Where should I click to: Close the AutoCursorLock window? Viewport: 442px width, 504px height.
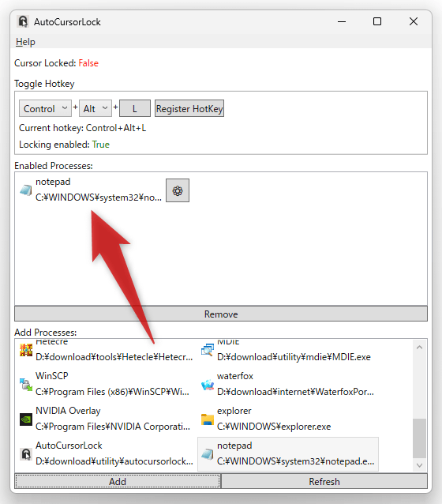[x=414, y=21]
